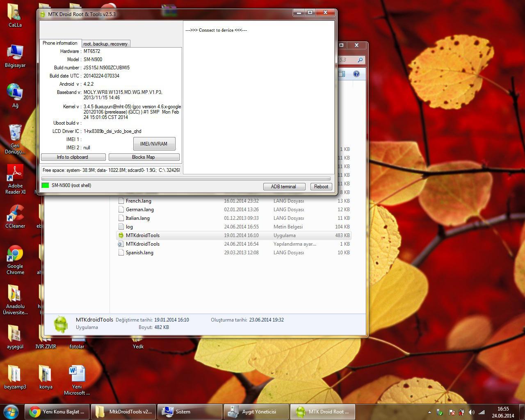Open the Geri Dönüşüm recycle bin
This screenshot has width=525, height=420.
pyautogui.click(x=15, y=133)
